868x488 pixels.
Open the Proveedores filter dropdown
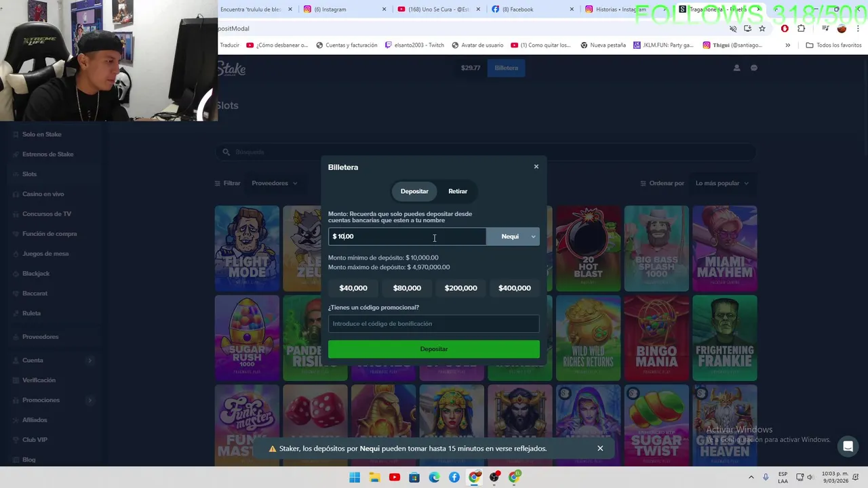point(274,183)
